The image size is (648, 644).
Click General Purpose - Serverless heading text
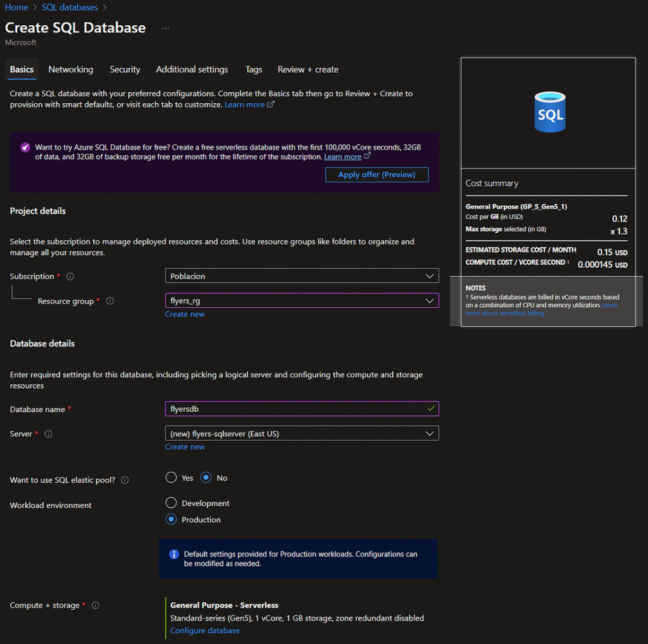225,605
